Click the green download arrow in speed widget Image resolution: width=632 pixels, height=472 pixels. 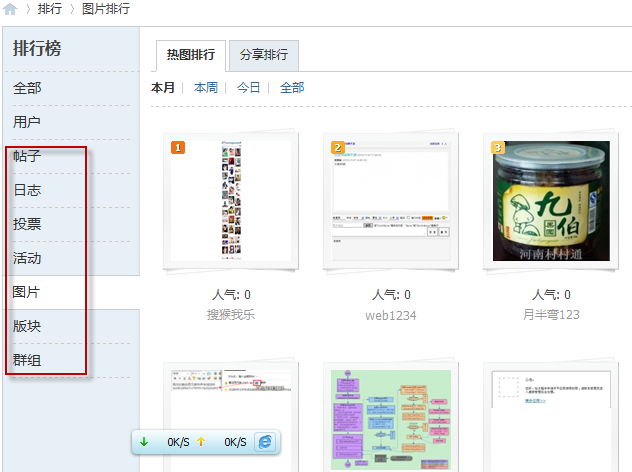pos(144,442)
